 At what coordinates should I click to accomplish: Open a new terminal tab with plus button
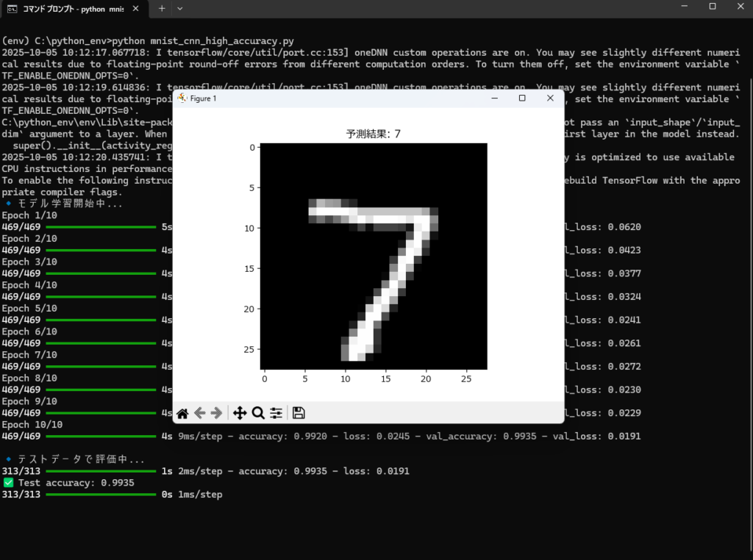pyautogui.click(x=160, y=9)
